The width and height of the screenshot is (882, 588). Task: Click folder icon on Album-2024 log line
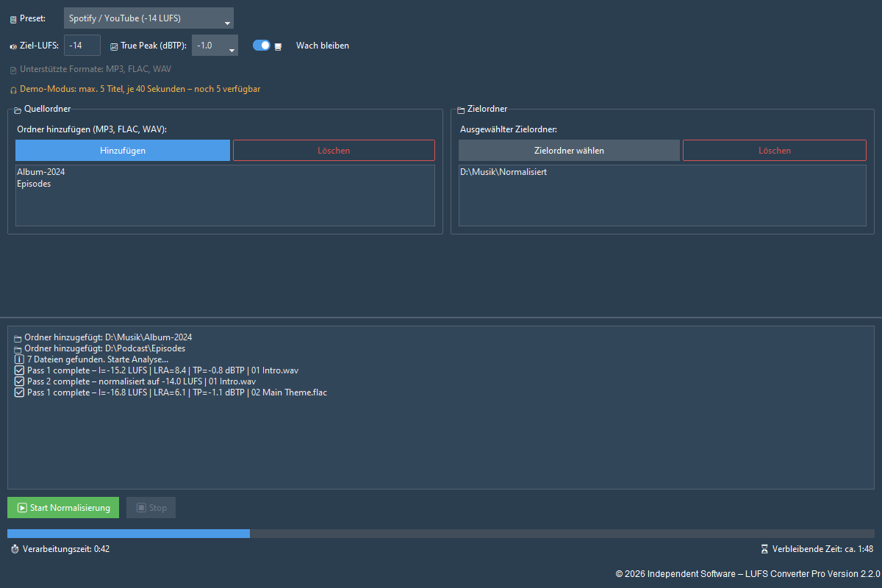point(18,338)
